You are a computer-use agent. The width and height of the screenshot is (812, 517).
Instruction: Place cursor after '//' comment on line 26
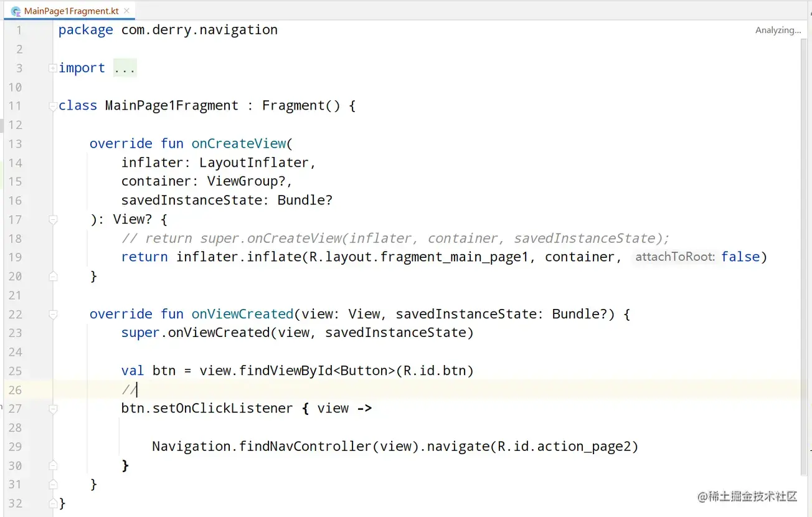(137, 390)
